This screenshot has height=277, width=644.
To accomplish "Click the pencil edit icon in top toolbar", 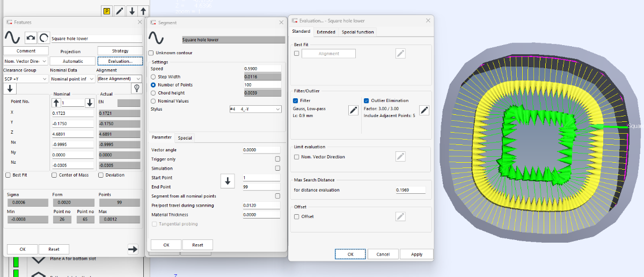I will point(120,11).
